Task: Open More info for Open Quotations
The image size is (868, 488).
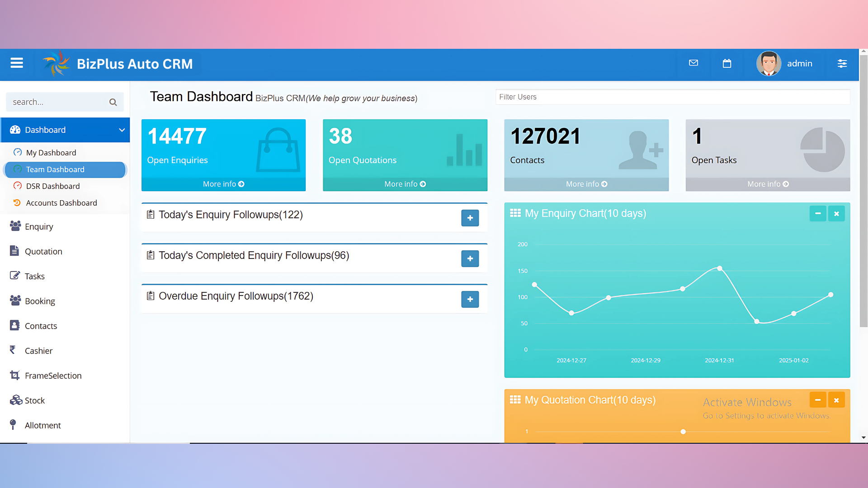Action: coord(405,184)
